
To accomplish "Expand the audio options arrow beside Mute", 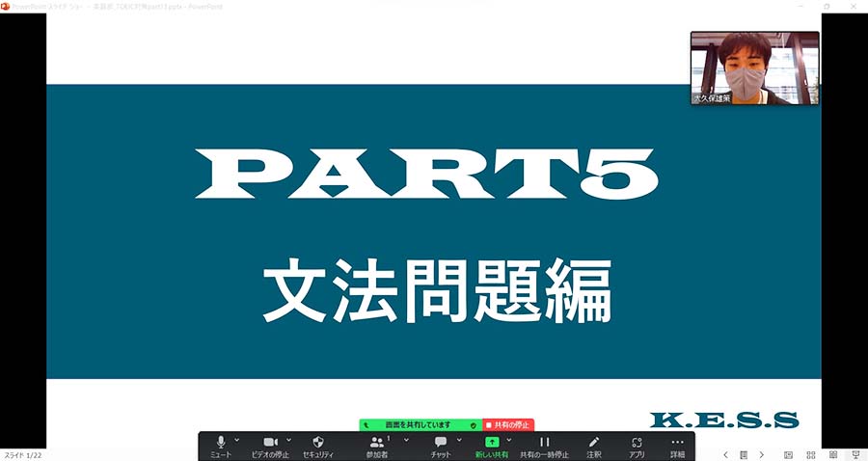I will coord(237,439).
